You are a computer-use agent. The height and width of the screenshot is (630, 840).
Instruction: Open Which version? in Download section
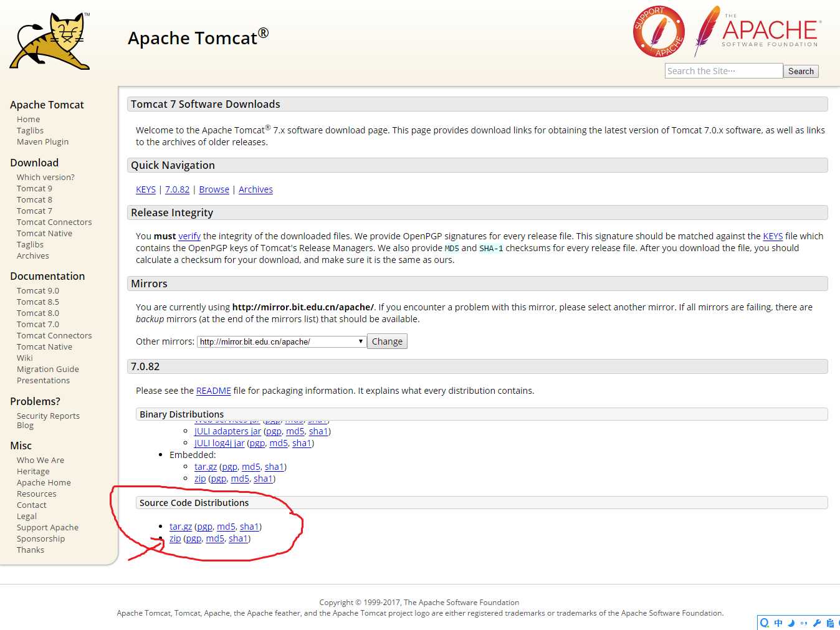(45, 177)
